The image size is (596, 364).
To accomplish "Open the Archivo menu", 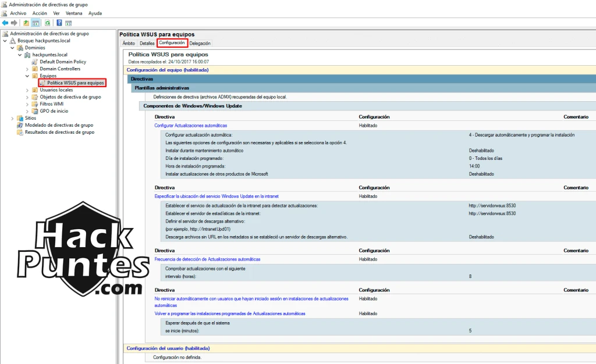I will [18, 13].
